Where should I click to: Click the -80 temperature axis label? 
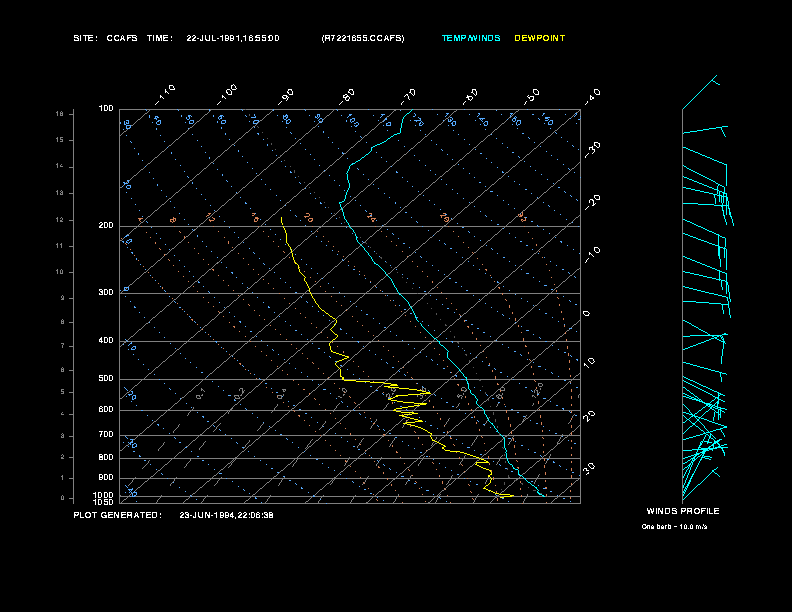coord(346,96)
